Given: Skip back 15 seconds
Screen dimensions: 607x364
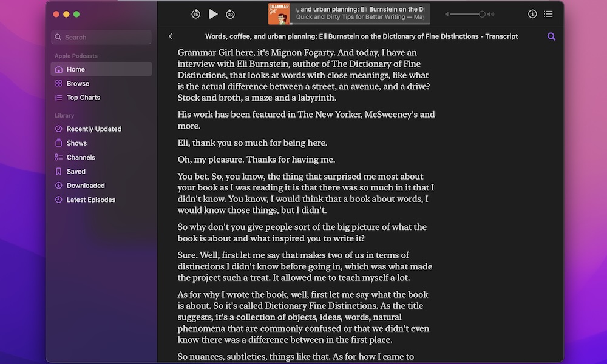Looking at the screenshot, I should [x=196, y=15].
